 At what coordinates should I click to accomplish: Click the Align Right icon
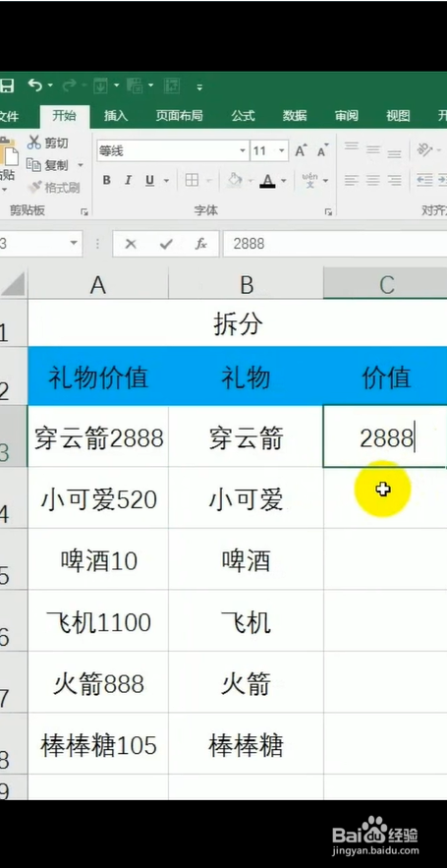click(x=395, y=180)
